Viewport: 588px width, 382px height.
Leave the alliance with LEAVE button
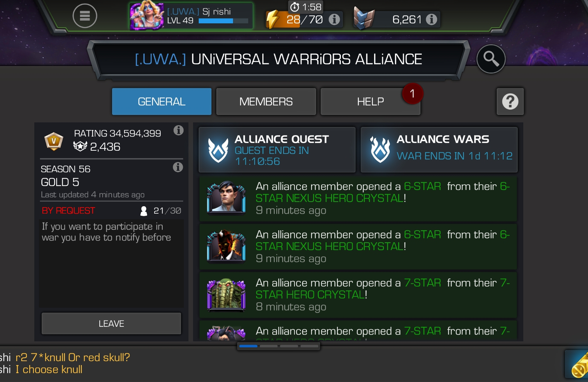click(x=111, y=323)
